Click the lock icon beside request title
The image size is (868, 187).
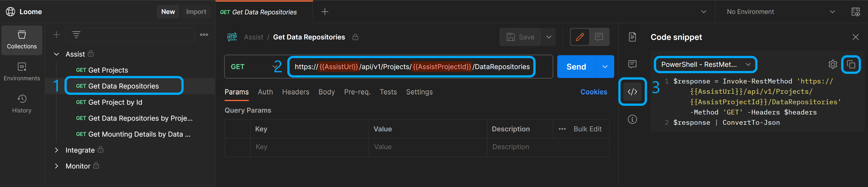click(x=355, y=37)
